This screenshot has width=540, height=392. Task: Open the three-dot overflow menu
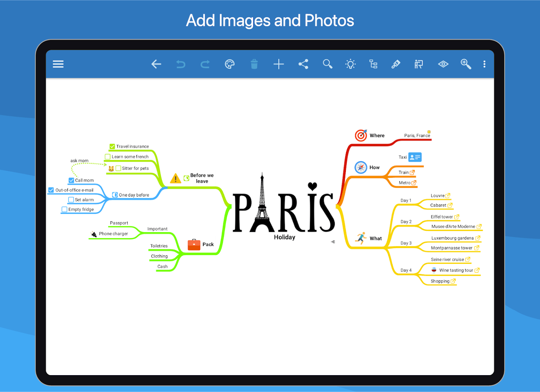tap(484, 64)
